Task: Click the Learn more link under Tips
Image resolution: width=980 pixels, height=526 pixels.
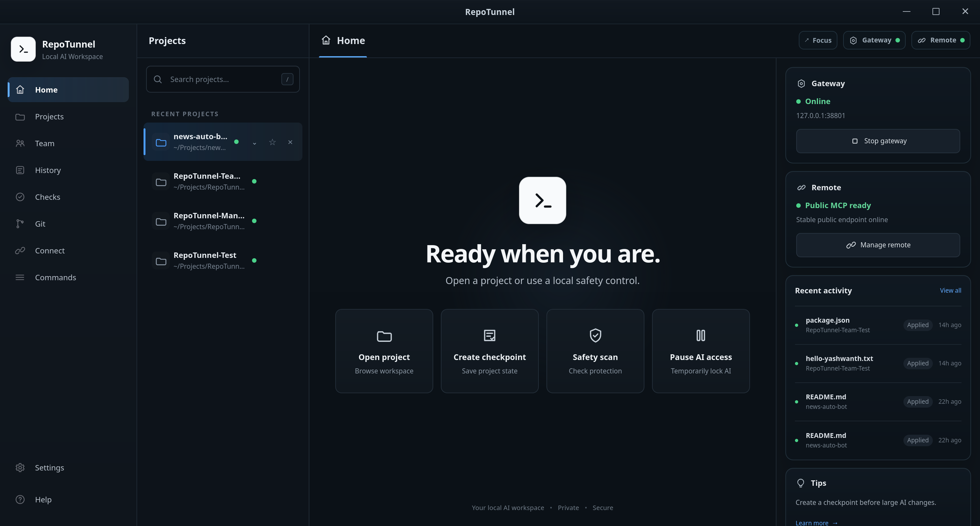Action: click(x=816, y=523)
